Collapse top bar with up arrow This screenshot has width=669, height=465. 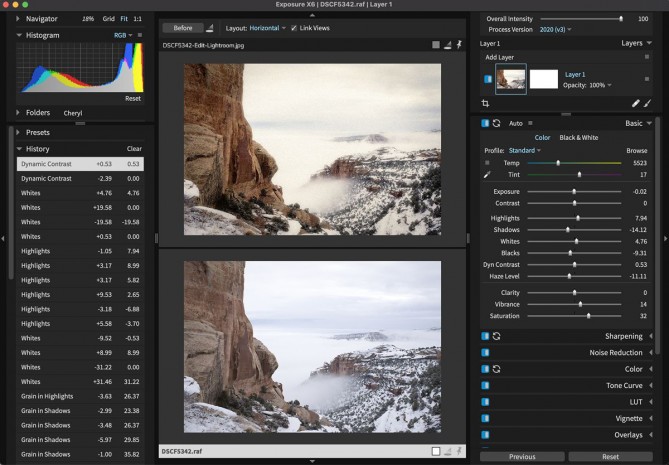click(x=312, y=15)
